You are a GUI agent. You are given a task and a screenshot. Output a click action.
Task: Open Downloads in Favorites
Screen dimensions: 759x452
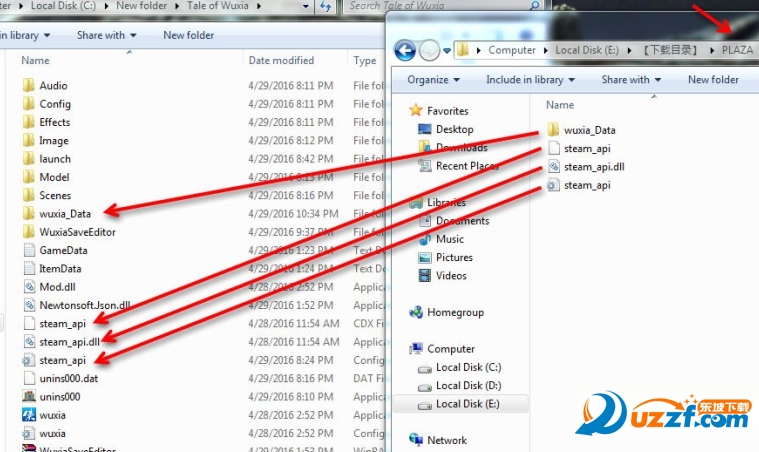point(461,147)
